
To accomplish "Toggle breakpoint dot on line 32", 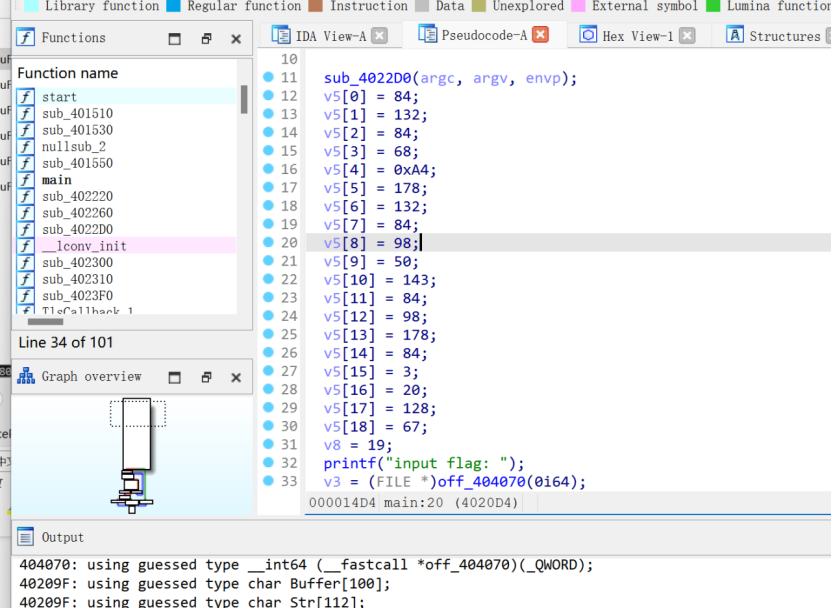I will (x=268, y=462).
